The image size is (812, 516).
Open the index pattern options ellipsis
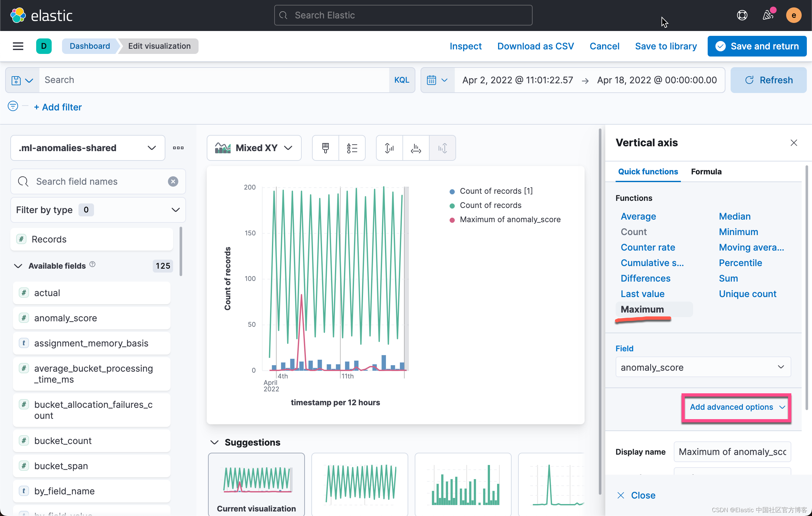click(178, 148)
